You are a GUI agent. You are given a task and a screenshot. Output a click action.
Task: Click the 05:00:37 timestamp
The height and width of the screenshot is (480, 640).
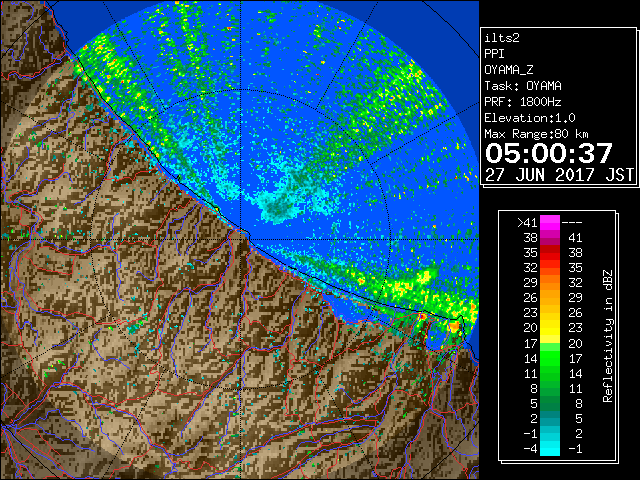click(549, 153)
